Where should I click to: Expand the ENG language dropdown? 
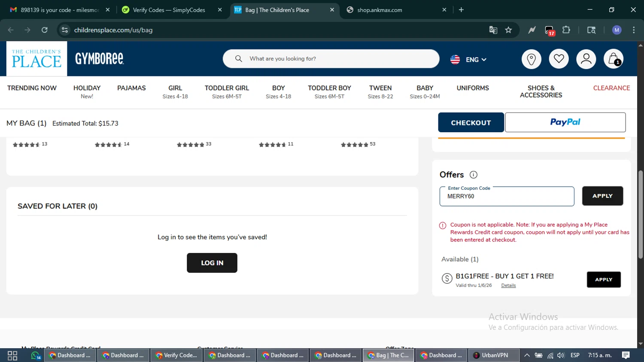point(476,60)
